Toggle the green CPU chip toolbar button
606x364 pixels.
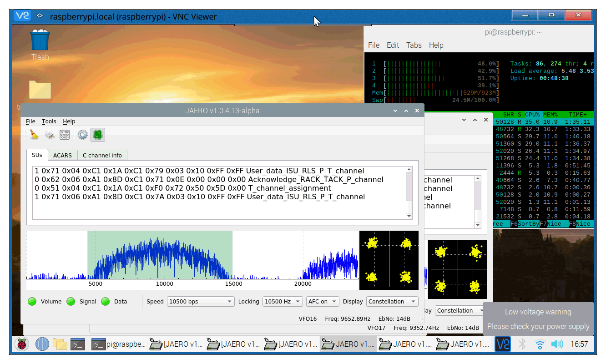click(x=97, y=134)
